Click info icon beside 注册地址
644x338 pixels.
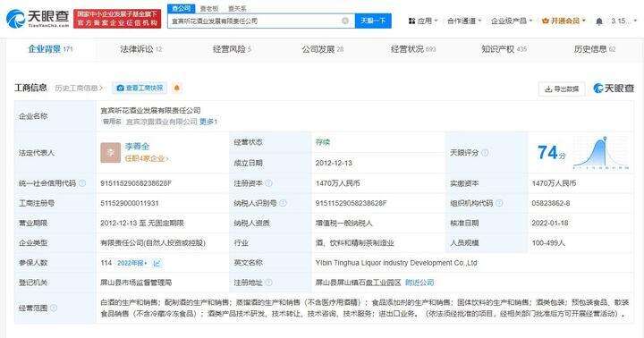pos(268,283)
